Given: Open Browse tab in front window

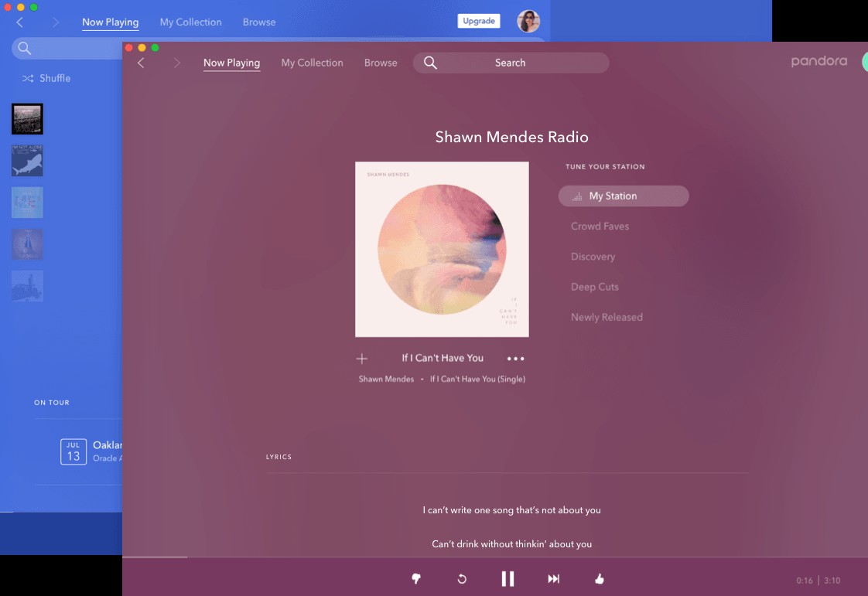Looking at the screenshot, I should (381, 63).
